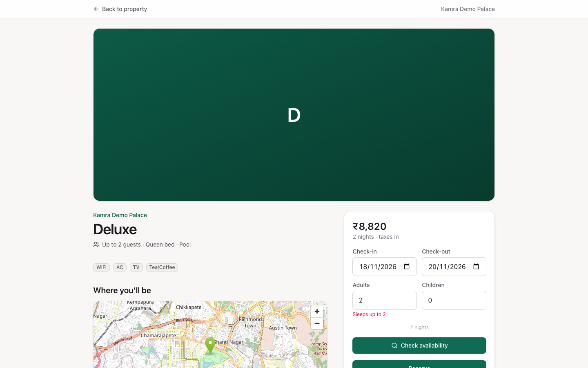
Task: Click Austin Town label on the map
Action: click(x=283, y=328)
